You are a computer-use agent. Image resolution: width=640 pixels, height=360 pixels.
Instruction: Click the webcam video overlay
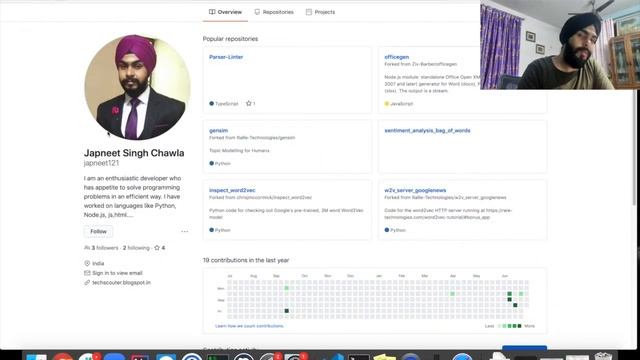(560, 44)
